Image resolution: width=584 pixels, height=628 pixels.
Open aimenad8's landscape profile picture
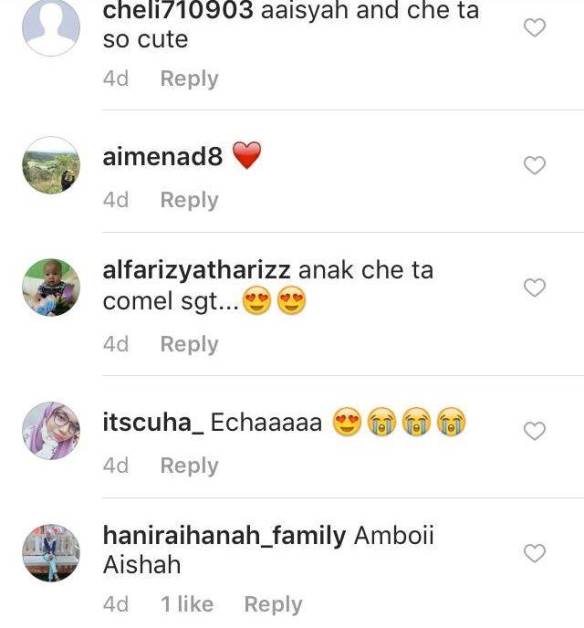(51, 165)
